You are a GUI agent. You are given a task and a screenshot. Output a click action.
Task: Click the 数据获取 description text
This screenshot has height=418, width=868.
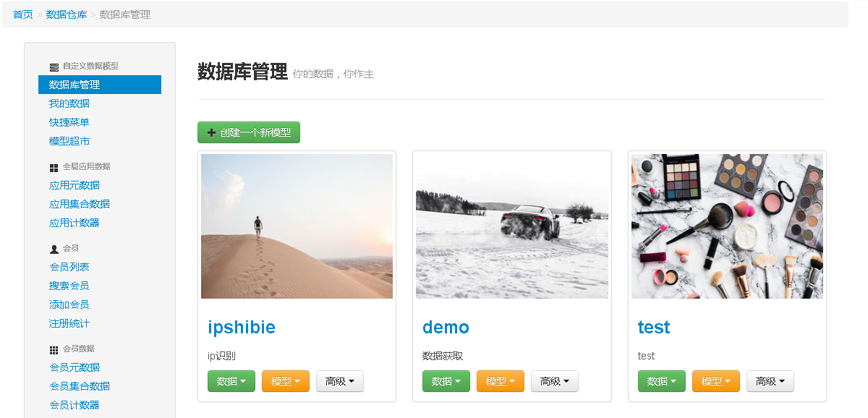[x=443, y=356]
